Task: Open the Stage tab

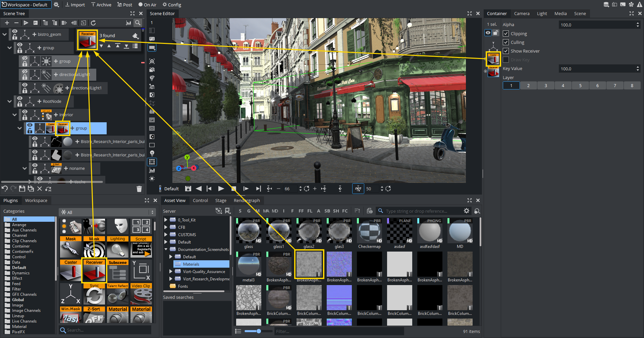Action: pyautogui.click(x=221, y=200)
